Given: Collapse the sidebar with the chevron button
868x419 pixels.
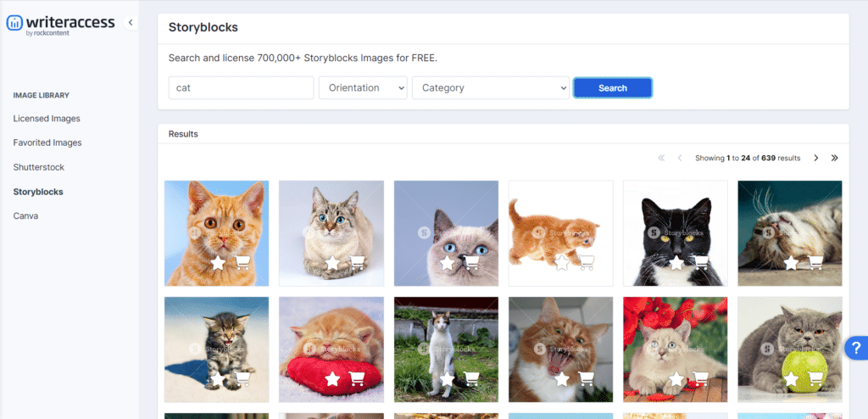Looking at the screenshot, I should [x=131, y=23].
